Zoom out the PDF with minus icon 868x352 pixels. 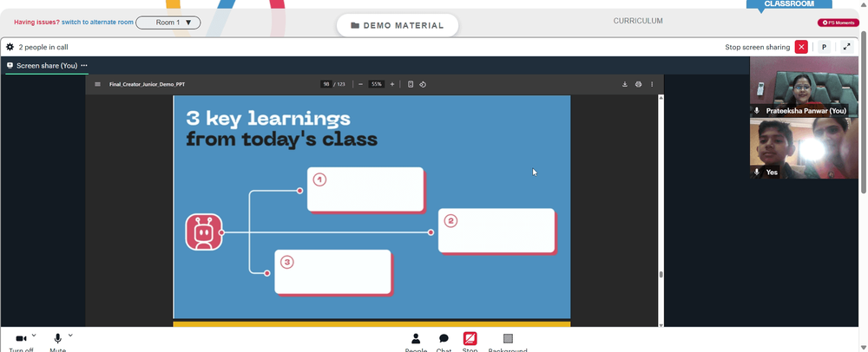click(x=360, y=84)
